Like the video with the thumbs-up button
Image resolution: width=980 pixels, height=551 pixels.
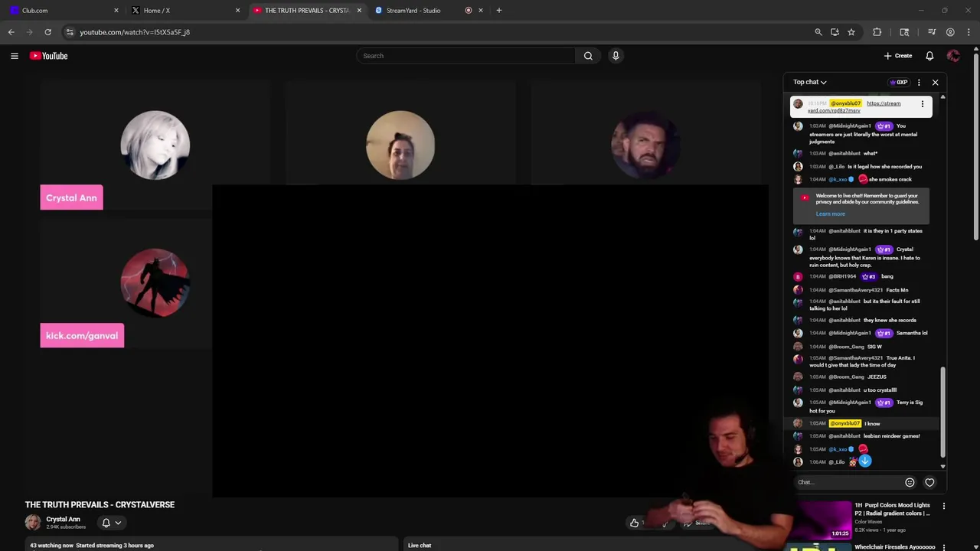tap(634, 523)
